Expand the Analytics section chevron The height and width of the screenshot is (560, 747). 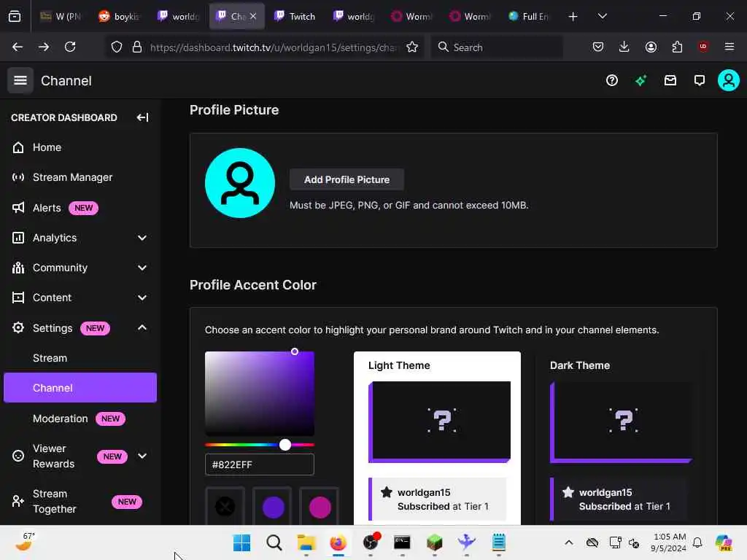coord(142,238)
